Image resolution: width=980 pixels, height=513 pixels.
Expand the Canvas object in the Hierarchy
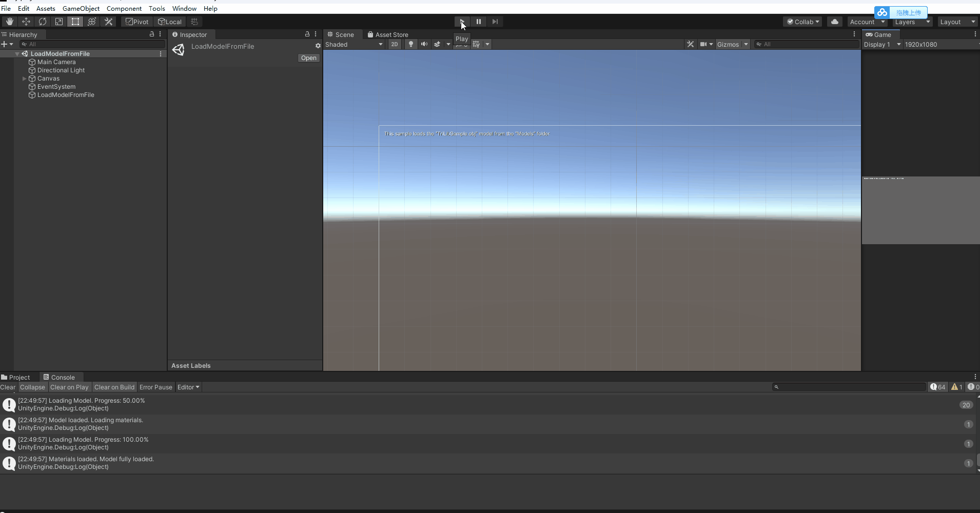pyautogui.click(x=24, y=78)
